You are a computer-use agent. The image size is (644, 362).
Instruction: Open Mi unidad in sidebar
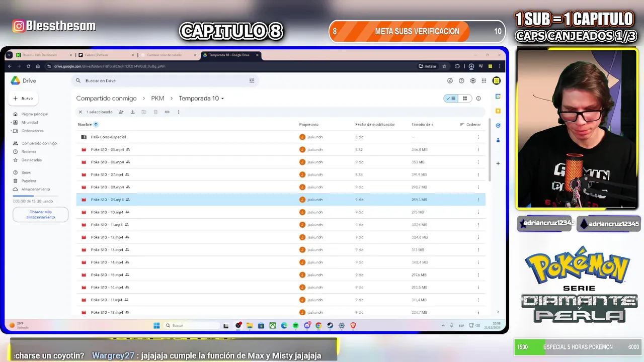[x=29, y=123]
